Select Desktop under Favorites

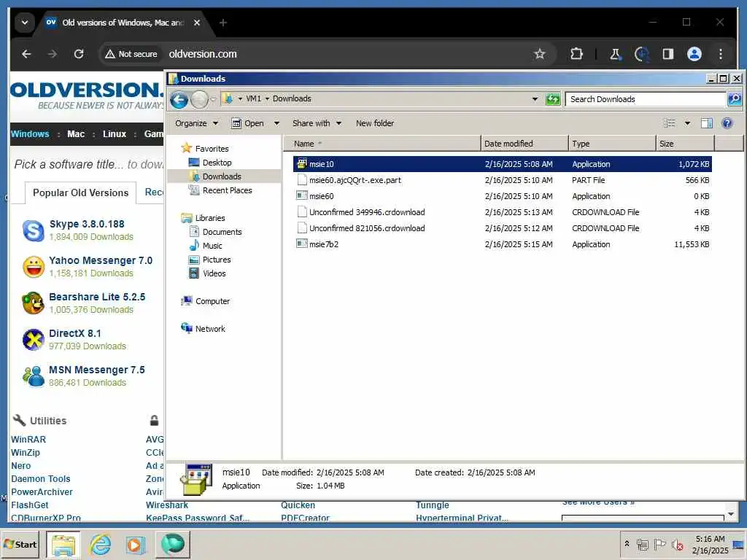pyautogui.click(x=217, y=163)
